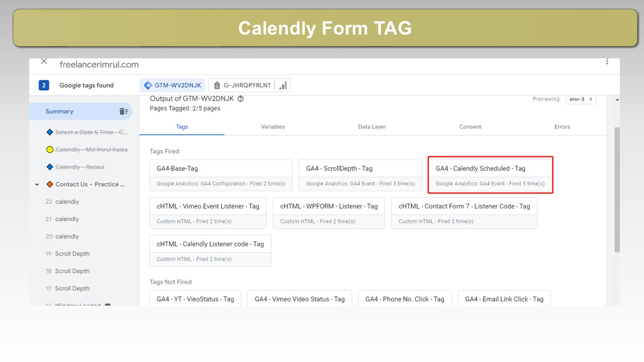The height and width of the screenshot is (362, 644).
Task: Switch to the Errors tab
Action: [562, 127]
